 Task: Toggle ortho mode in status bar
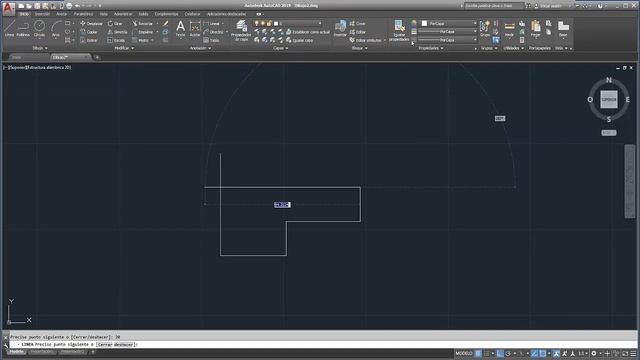(500, 353)
